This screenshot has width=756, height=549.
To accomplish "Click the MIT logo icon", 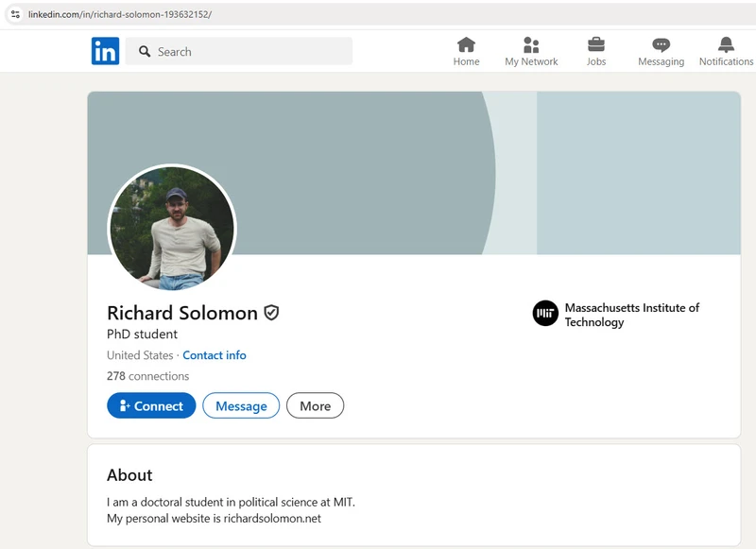I will [545, 314].
